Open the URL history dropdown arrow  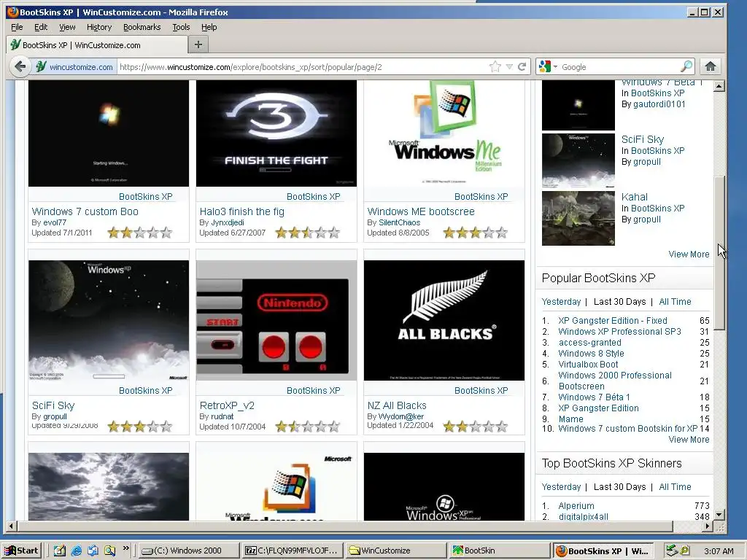[x=509, y=66]
